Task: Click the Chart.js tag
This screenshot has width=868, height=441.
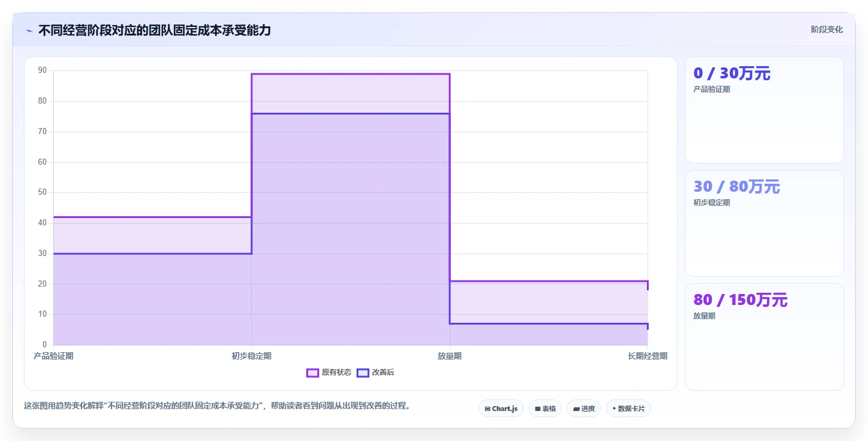Action: pos(501,409)
